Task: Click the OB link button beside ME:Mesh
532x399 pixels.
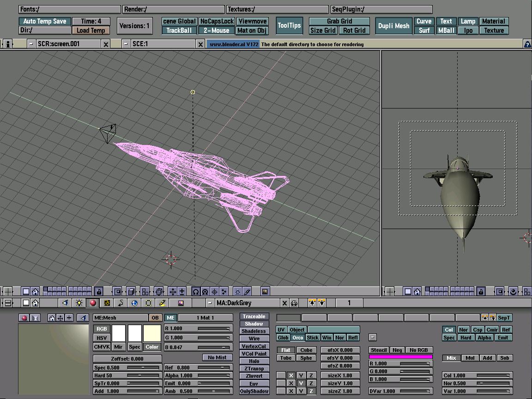Action: [x=155, y=318]
